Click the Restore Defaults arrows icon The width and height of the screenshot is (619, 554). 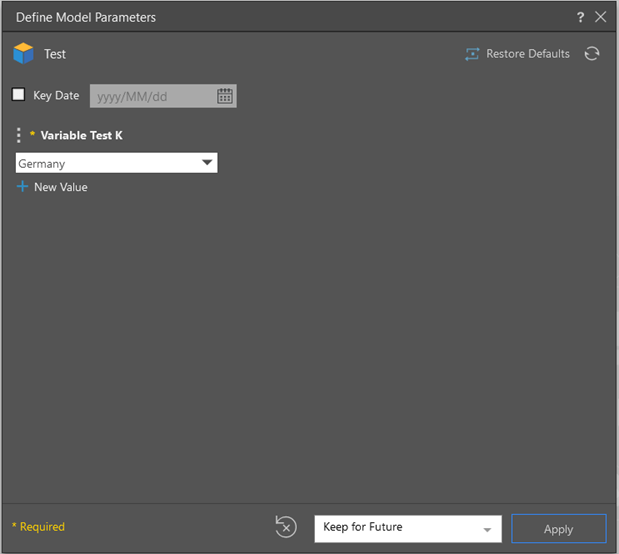472,54
